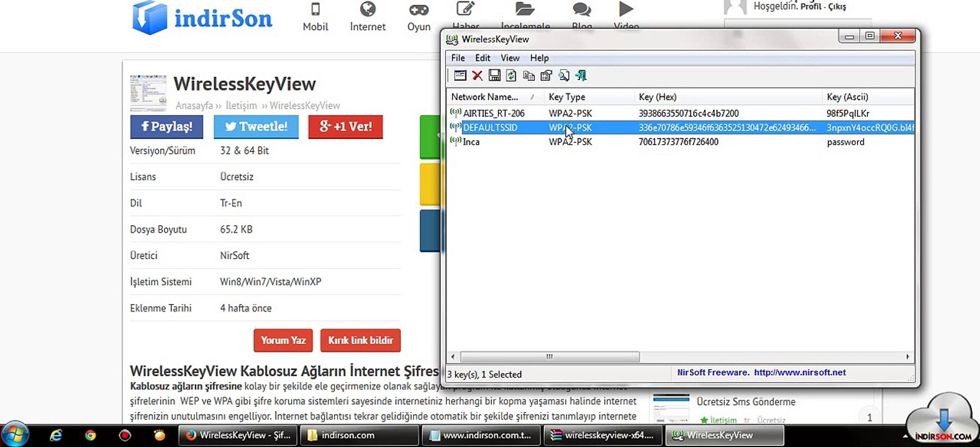The height and width of the screenshot is (447, 980).
Task: Click wireless icon beside DEFAULTSSID
Action: [x=456, y=127]
